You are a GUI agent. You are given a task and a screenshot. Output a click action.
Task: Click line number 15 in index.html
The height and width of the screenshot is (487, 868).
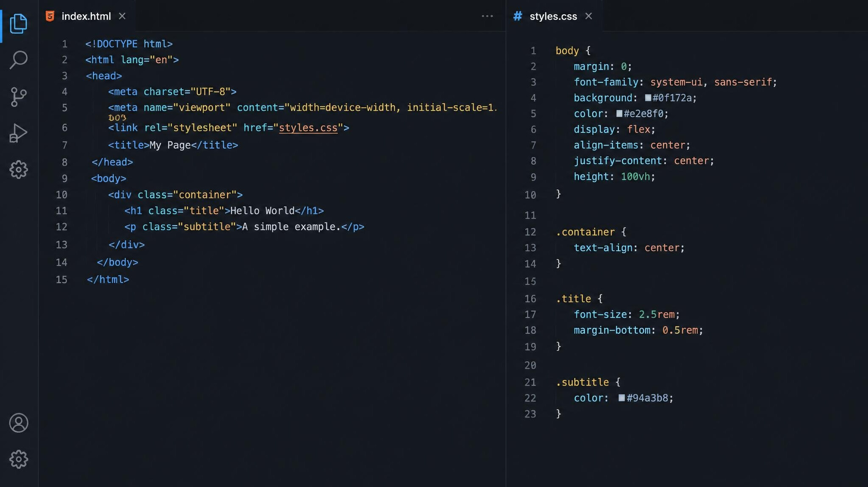62,280
